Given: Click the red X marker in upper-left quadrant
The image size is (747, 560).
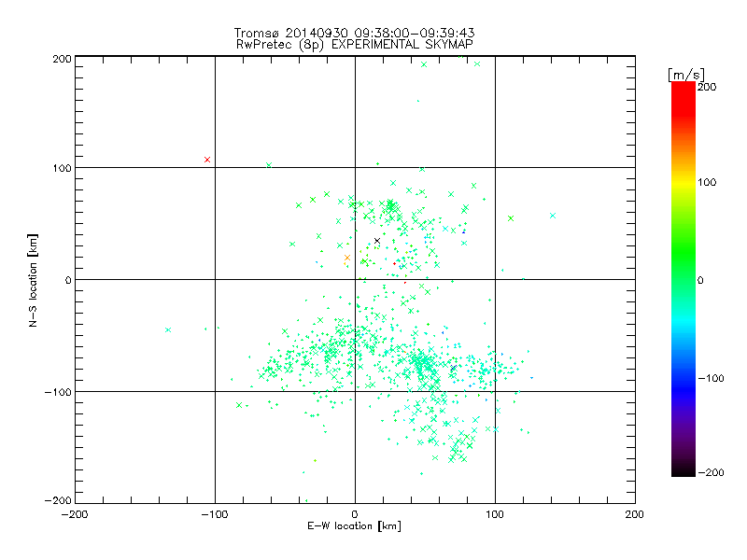Looking at the screenshot, I should pyautogui.click(x=207, y=160).
